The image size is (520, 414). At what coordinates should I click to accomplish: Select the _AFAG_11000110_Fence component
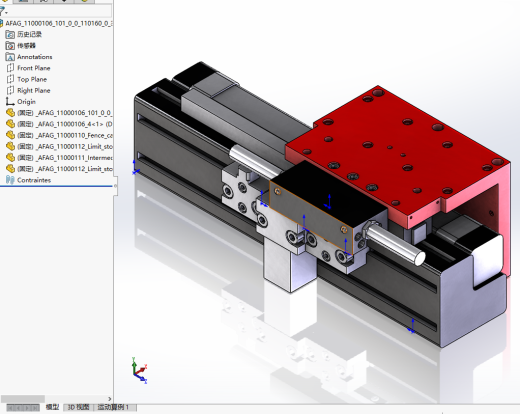point(59,135)
